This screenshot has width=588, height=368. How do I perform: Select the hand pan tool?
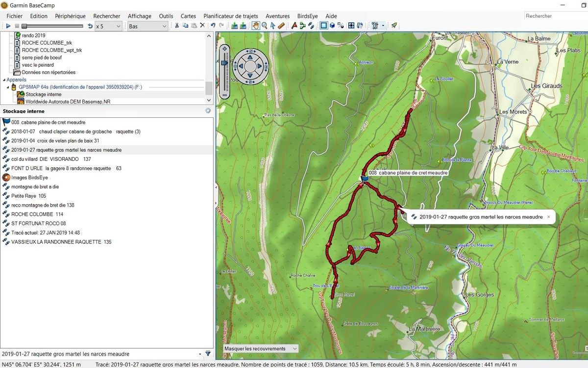[x=256, y=26]
